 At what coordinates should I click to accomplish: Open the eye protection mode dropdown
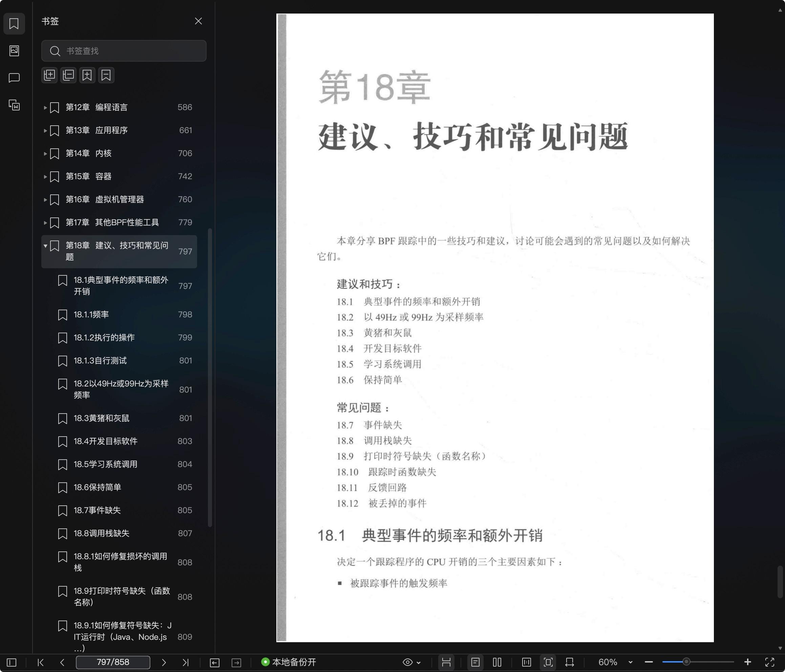click(411, 662)
